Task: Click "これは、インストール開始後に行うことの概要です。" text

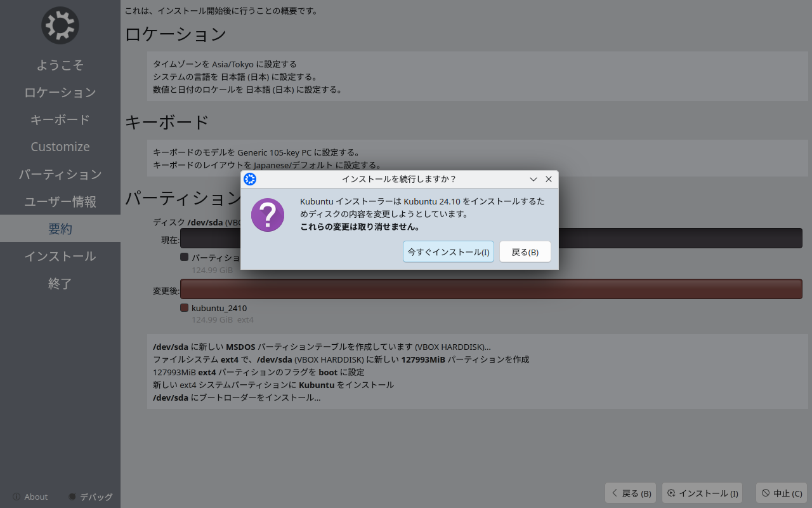Action: pos(221,11)
